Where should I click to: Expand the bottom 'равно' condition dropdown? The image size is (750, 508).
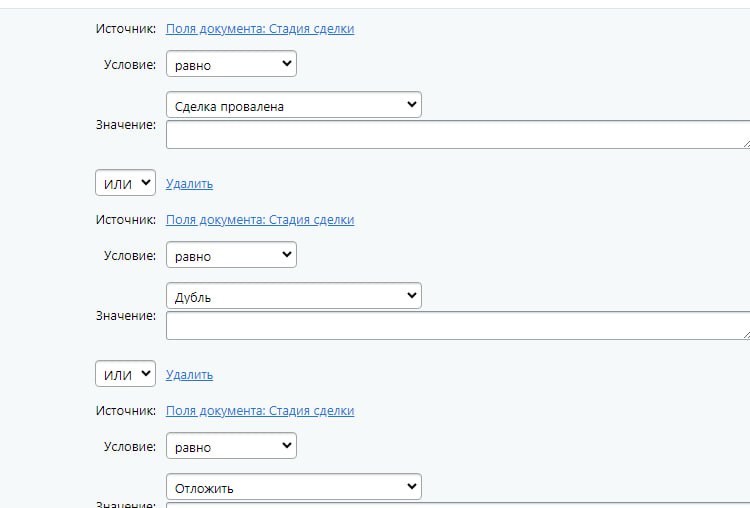pos(231,446)
